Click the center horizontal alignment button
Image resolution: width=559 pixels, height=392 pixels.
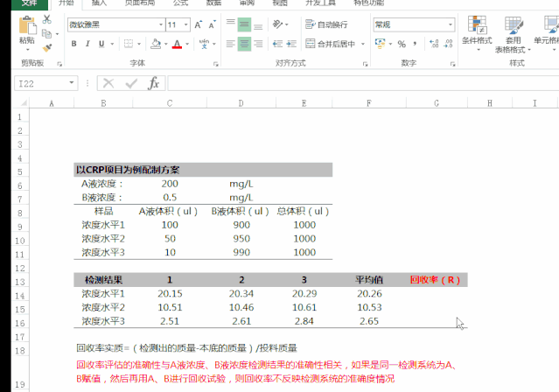click(x=244, y=44)
